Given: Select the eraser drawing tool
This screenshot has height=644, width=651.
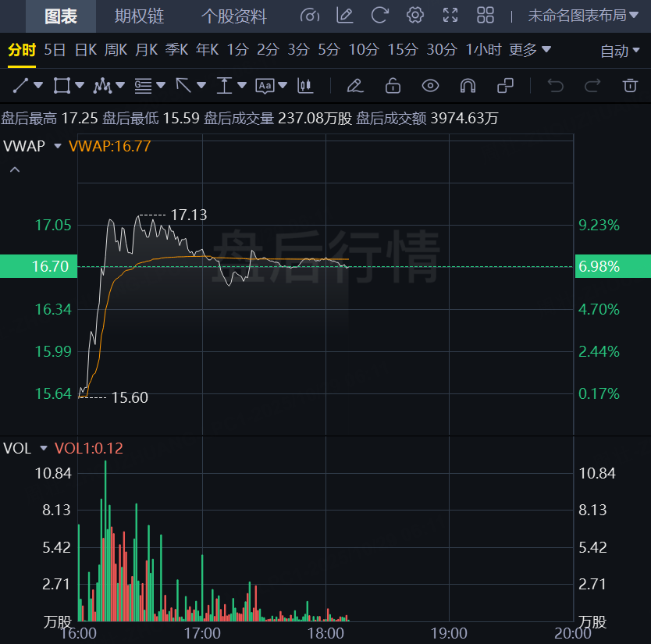Looking at the screenshot, I should [355, 85].
